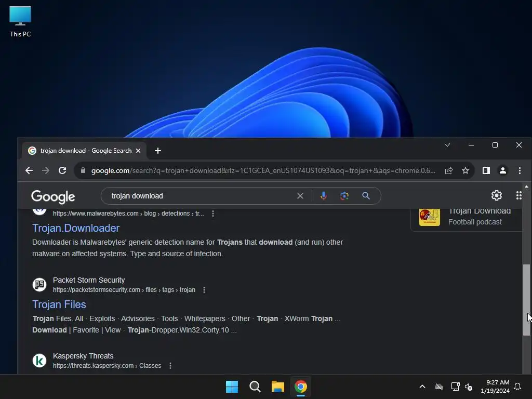The height and width of the screenshot is (399, 532).
Task: Minimize the Chrome window
Action: coord(471,145)
